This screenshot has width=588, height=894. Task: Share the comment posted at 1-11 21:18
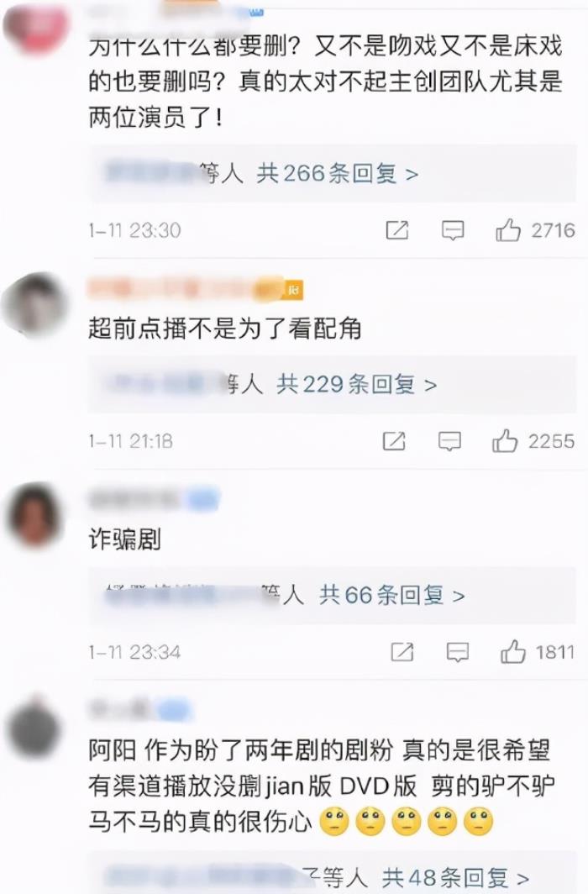394,441
